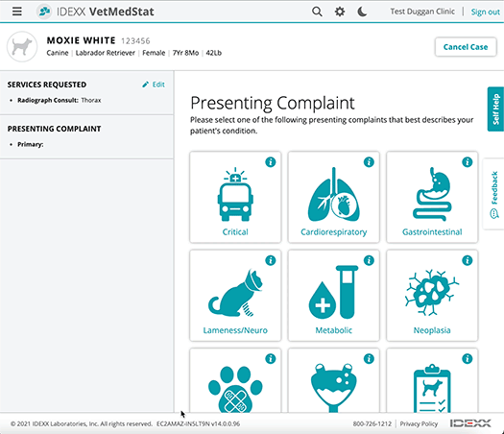The height and width of the screenshot is (434, 504).
Task: Show info for the Neoplasia card
Action: click(x=467, y=260)
